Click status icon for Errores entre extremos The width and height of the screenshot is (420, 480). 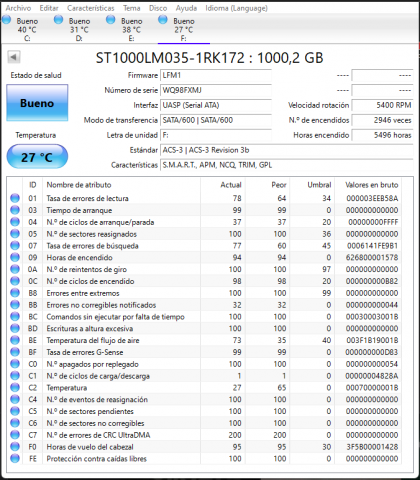pyautogui.click(x=15, y=293)
